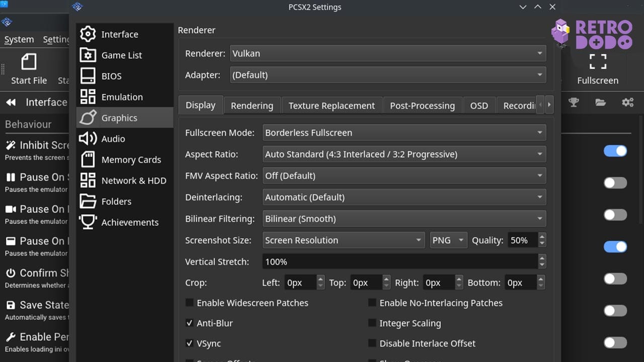Open Screenshot Size dropdown
Screen dimensions: 644x362
(x=344, y=240)
